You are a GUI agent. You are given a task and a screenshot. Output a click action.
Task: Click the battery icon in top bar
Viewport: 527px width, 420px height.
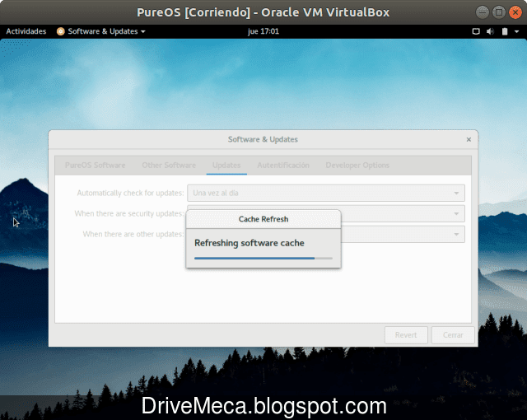[x=505, y=31]
